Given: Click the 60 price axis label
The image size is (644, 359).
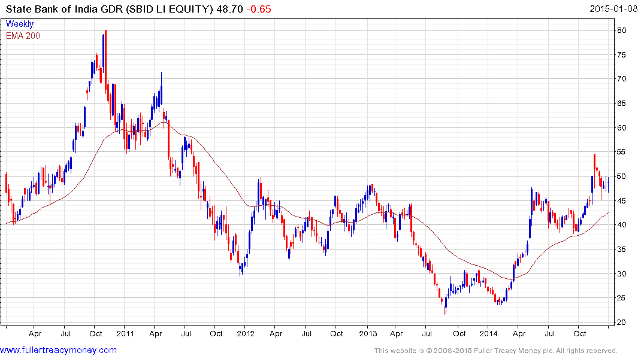Looking at the screenshot, I should 621,128.
